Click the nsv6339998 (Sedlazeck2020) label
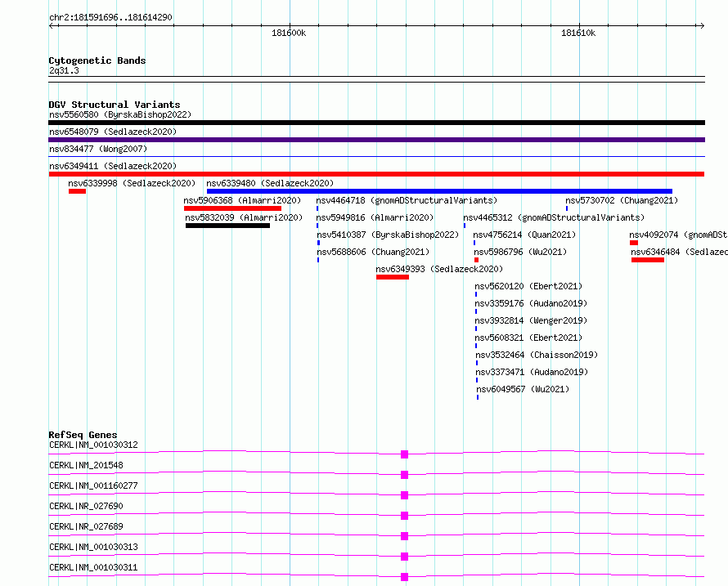This screenshot has height=586, width=728. 132,183
